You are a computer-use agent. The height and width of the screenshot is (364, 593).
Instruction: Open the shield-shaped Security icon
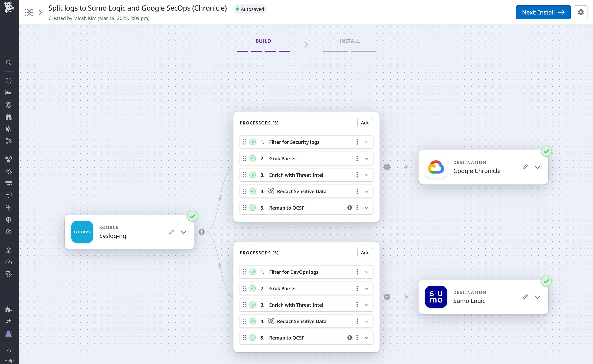9,219
